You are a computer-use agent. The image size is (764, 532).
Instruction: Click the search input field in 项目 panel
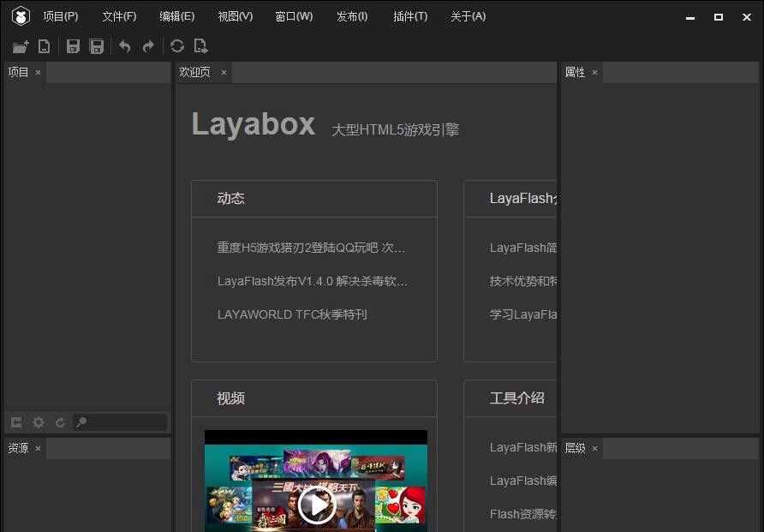120,422
